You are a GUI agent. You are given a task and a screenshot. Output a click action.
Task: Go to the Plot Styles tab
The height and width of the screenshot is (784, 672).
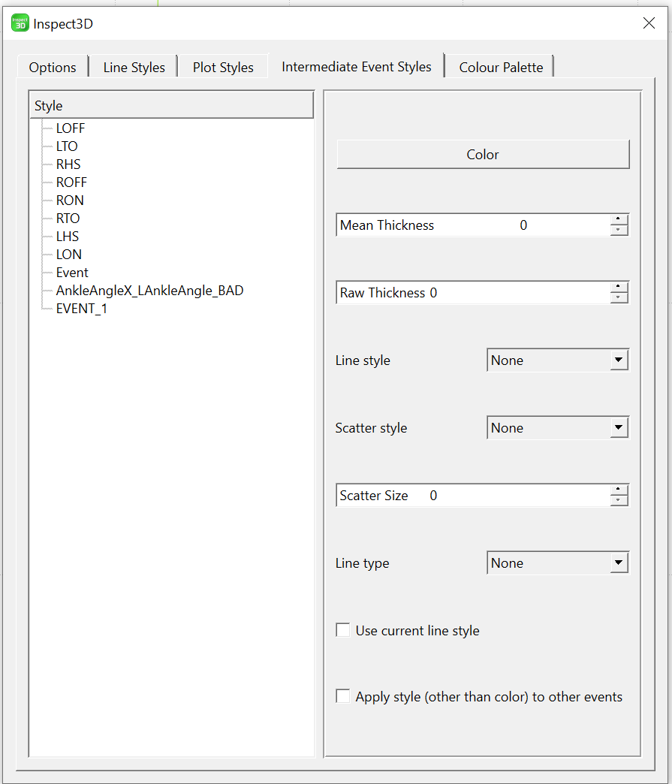223,67
